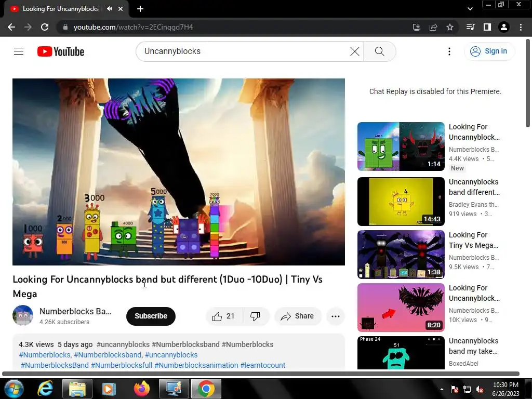Image resolution: width=532 pixels, height=399 pixels.
Task: Click the page vertical scrollbar
Action: pos(528,83)
